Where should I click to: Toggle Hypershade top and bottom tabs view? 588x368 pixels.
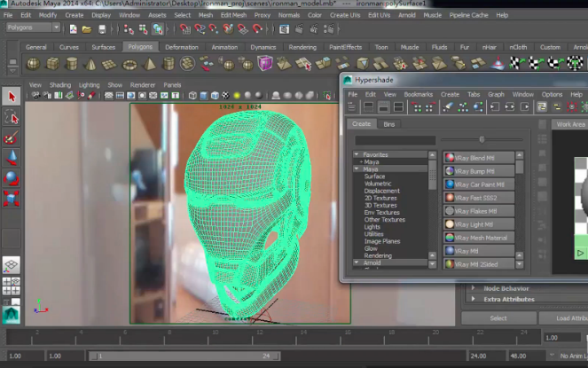click(398, 107)
